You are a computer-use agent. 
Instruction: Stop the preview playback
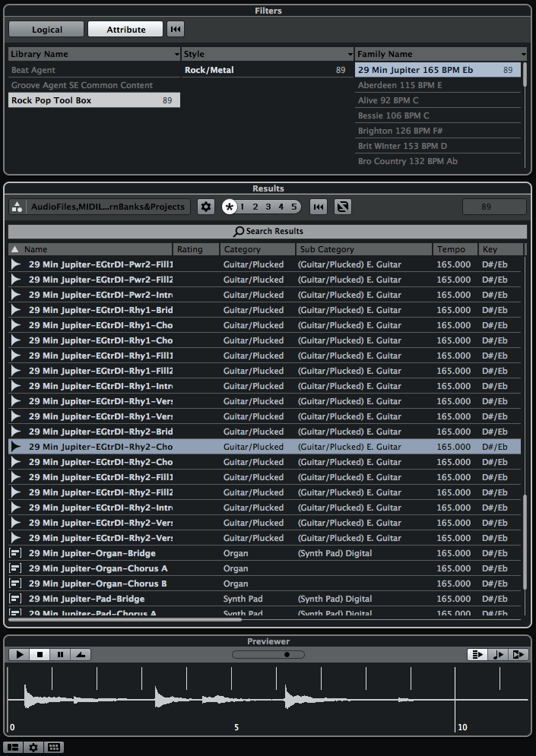tap(40, 654)
